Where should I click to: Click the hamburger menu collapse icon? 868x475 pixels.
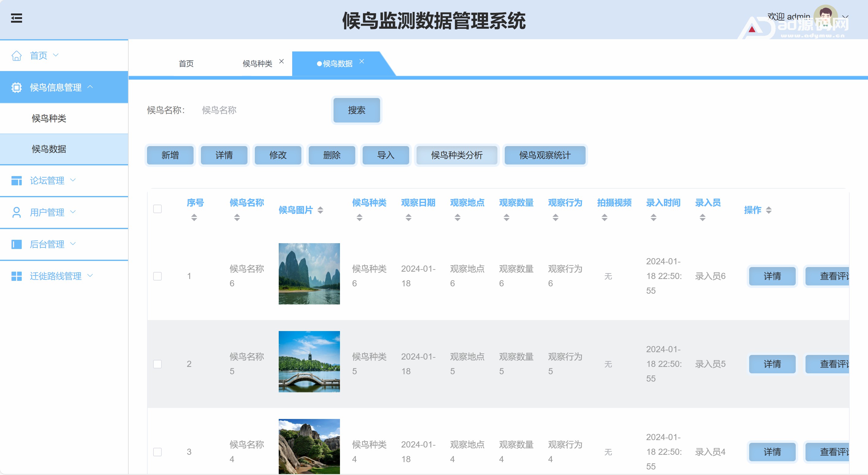pyautogui.click(x=16, y=18)
